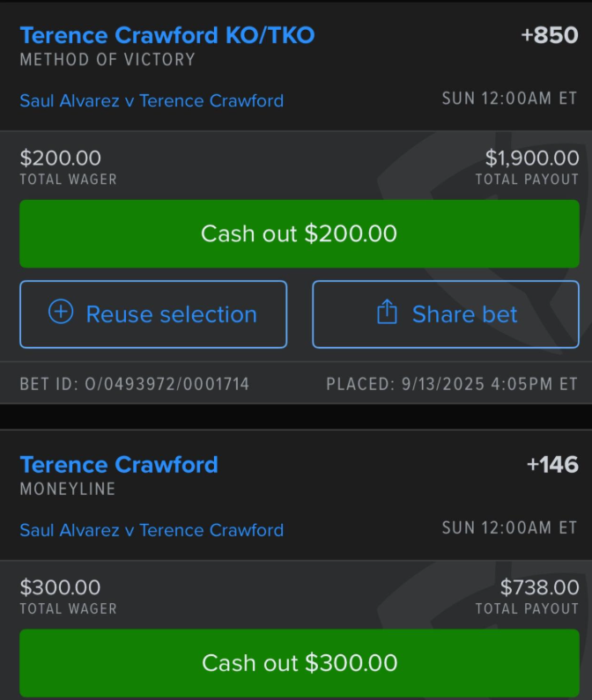
Task: Open the matchup link under Method of Victory
Action: pos(152,100)
